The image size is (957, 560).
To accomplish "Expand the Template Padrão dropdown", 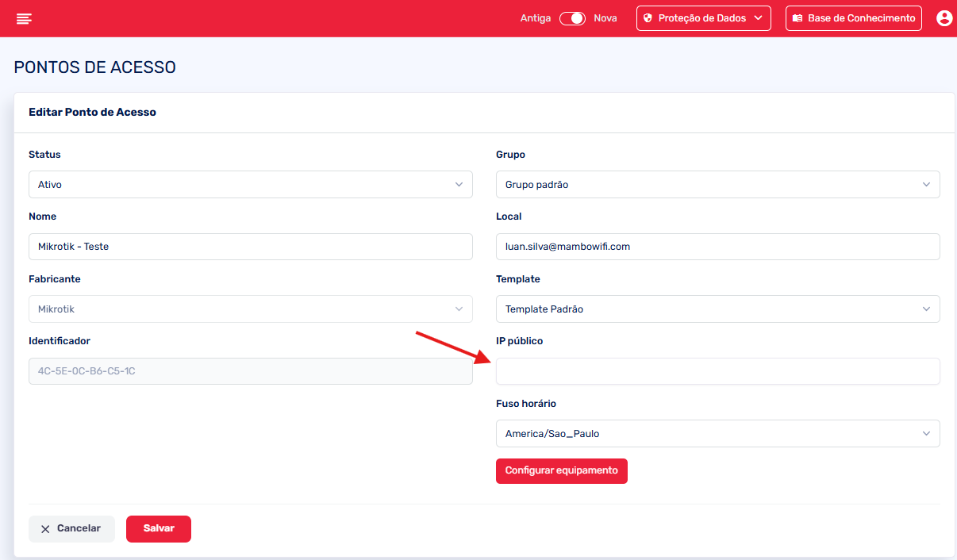I will point(717,309).
